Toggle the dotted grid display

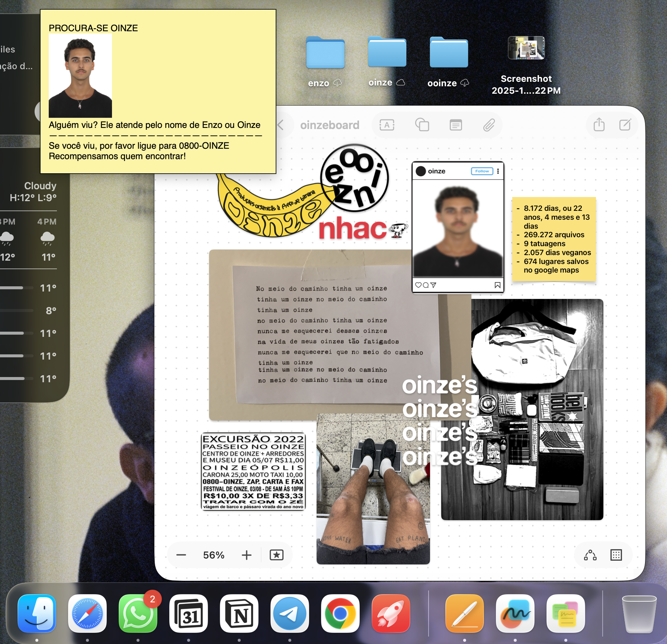(x=616, y=555)
